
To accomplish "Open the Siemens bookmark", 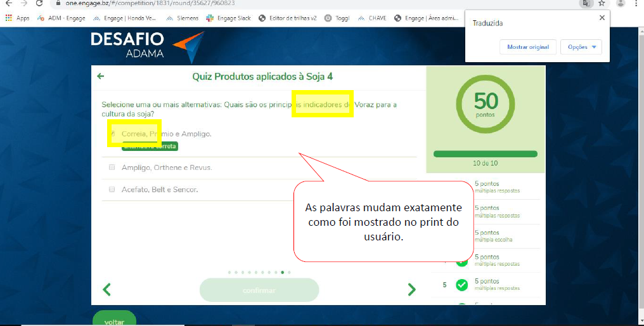I will [182, 18].
